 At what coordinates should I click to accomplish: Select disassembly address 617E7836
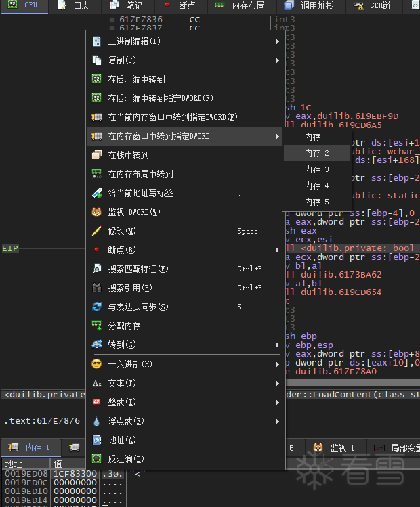[141, 20]
